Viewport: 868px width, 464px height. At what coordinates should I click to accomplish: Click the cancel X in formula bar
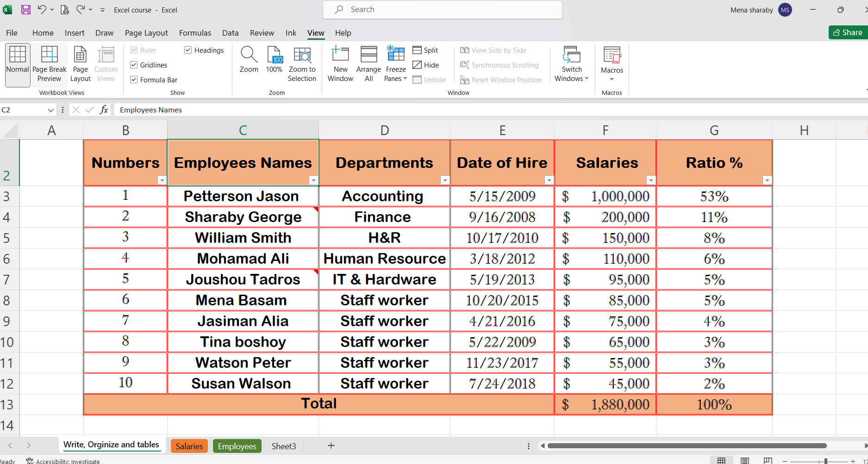(76, 110)
